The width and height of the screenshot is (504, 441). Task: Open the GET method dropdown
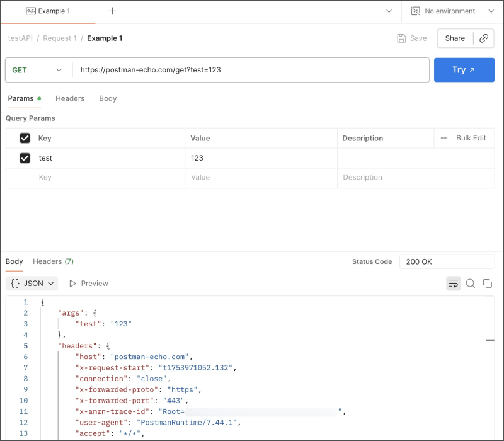click(38, 70)
